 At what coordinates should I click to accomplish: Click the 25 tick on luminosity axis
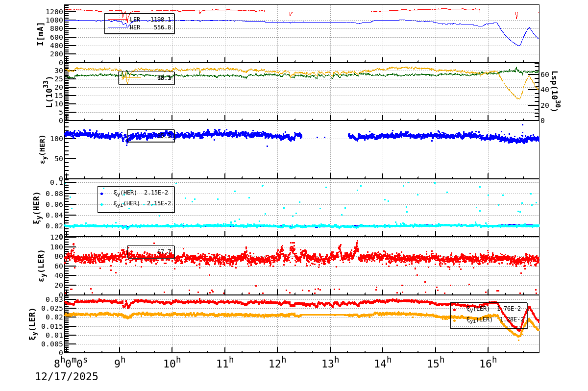(58, 79)
